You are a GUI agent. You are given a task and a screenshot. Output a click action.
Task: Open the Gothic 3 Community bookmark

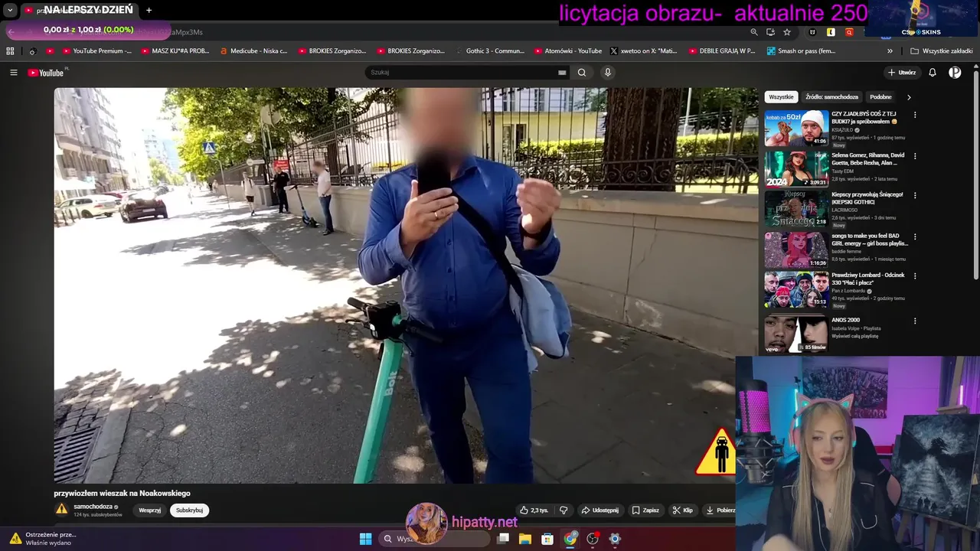490,51
